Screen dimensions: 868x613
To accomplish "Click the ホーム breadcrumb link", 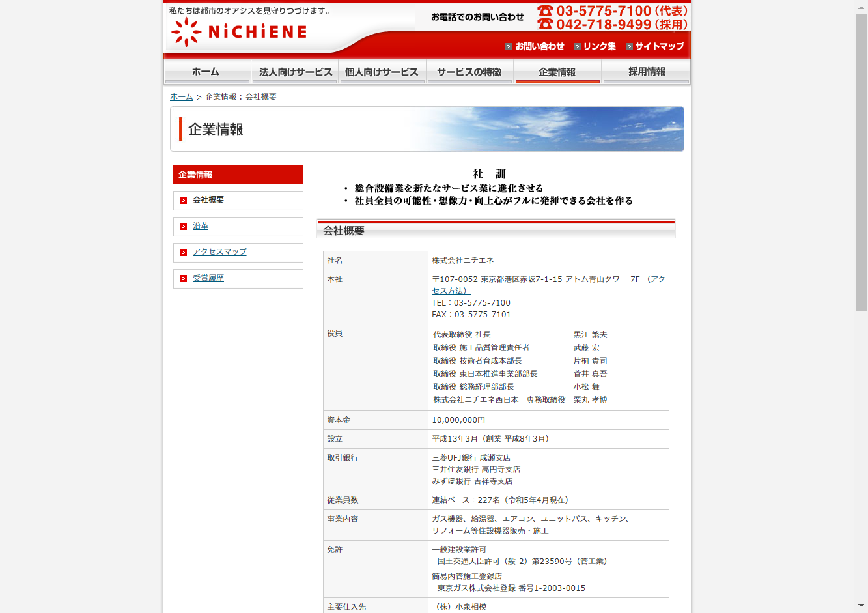I will click(182, 96).
